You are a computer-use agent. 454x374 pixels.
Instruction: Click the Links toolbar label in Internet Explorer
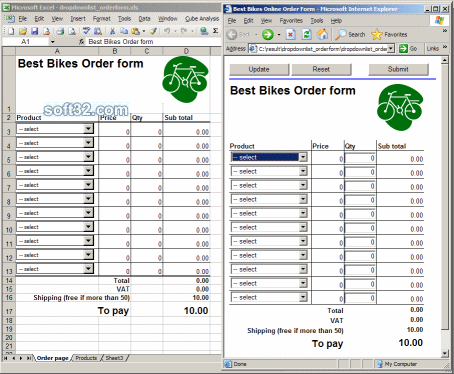[433, 49]
